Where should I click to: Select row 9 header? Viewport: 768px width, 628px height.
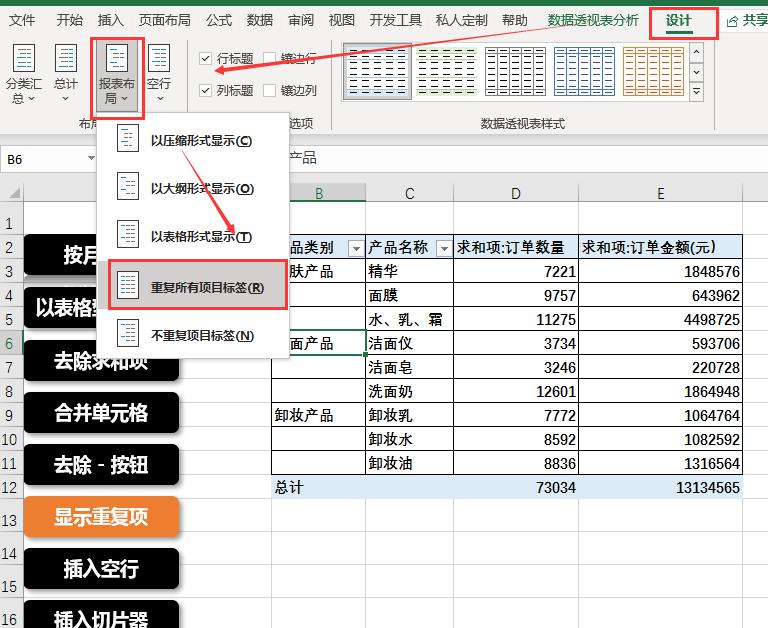click(x=11, y=415)
